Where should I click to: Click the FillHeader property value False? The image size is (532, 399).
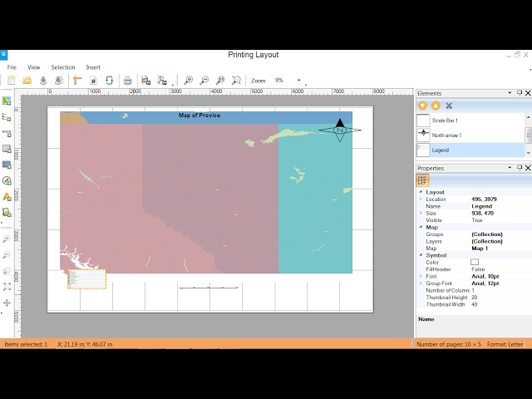tap(478, 269)
